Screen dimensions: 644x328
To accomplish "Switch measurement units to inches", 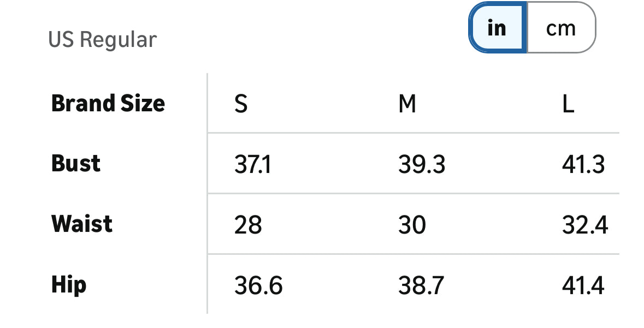I will pos(497,28).
